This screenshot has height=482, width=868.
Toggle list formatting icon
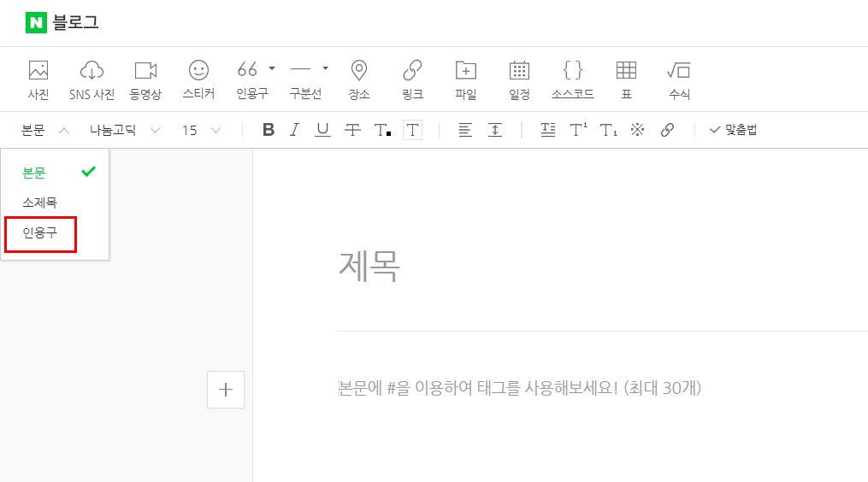coord(548,130)
